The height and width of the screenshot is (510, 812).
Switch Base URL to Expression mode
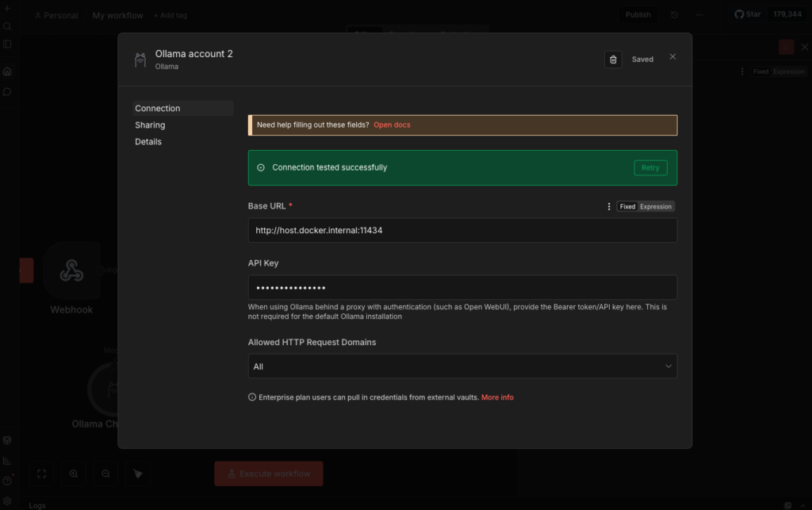[656, 206]
